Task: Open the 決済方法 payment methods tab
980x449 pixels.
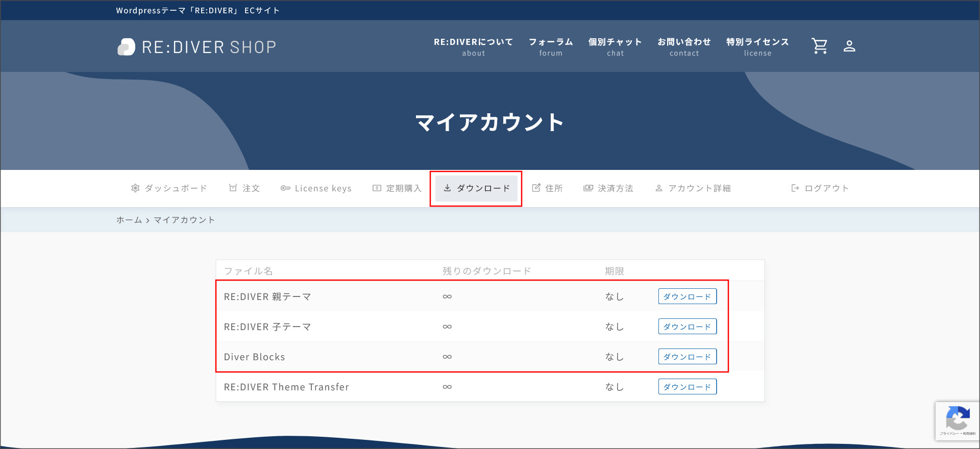Action: pyautogui.click(x=608, y=188)
